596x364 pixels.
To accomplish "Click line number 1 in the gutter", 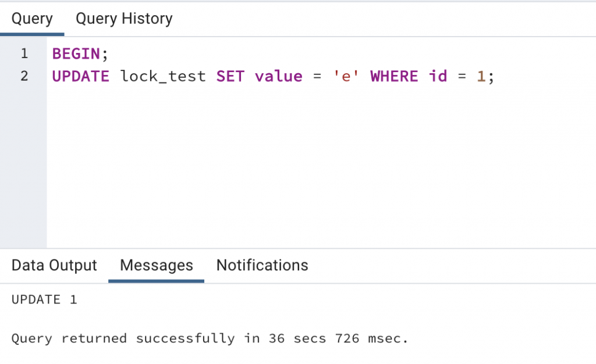I will [24, 54].
